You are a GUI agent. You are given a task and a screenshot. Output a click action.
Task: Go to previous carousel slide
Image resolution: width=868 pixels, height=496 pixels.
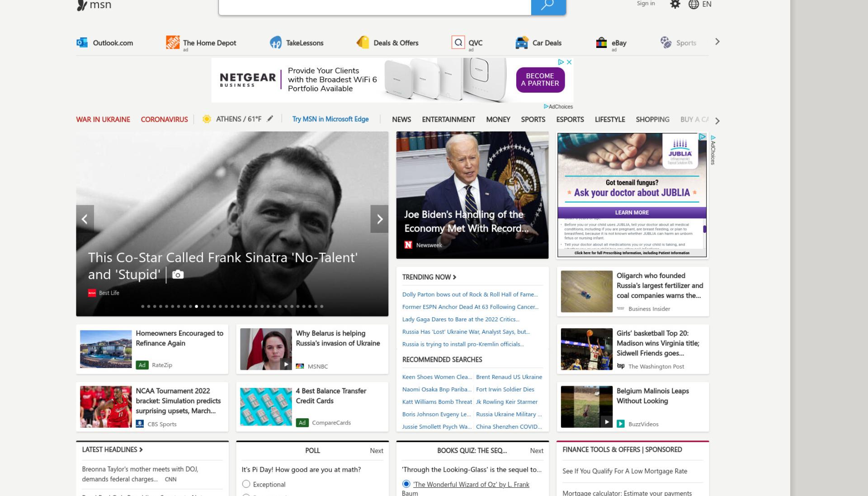(x=85, y=219)
